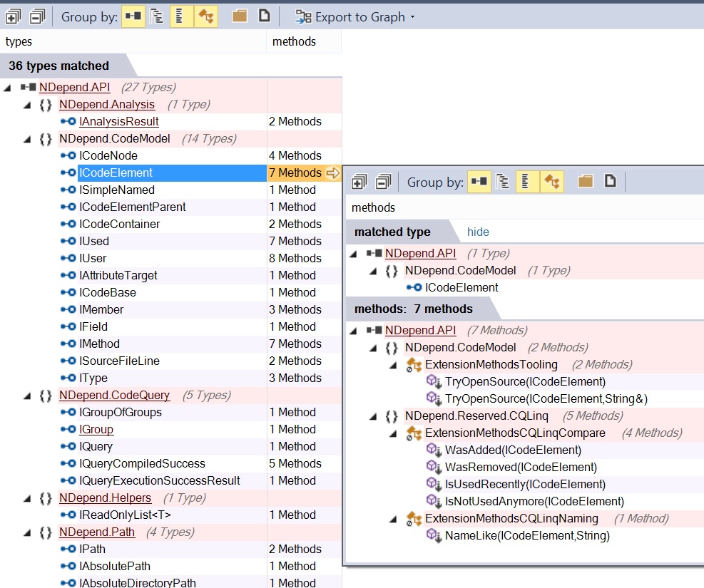Click document page icon in main toolbar
The height and width of the screenshot is (588, 704).
[265, 16]
